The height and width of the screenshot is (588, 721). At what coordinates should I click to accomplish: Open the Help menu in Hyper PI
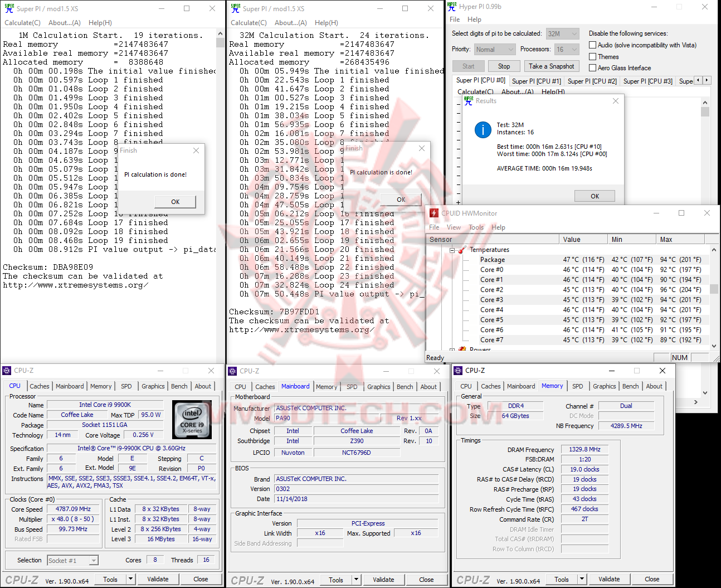474,20
